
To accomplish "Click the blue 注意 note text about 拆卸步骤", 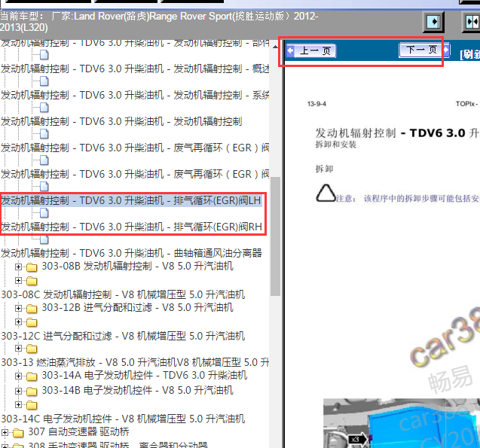I will click(x=408, y=199).
